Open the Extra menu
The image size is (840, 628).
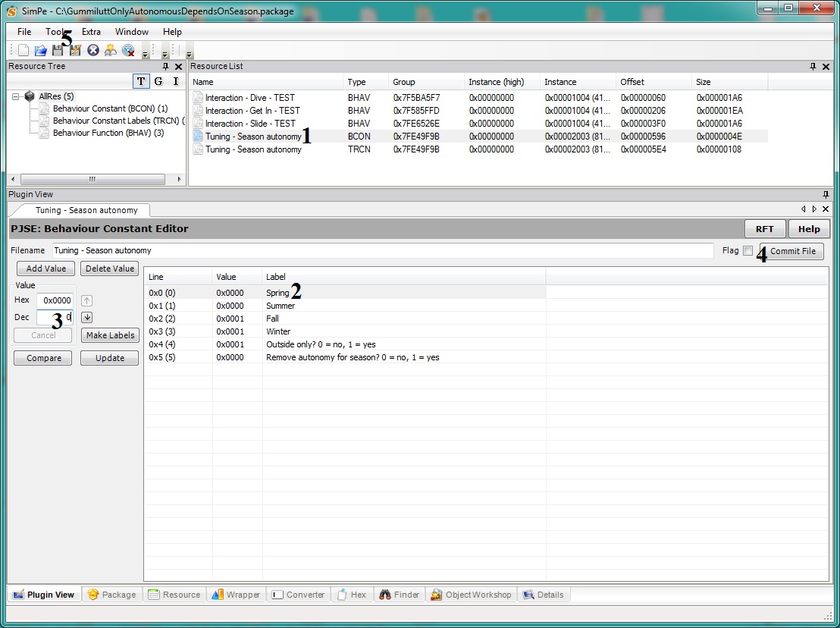click(x=91, y=32)
